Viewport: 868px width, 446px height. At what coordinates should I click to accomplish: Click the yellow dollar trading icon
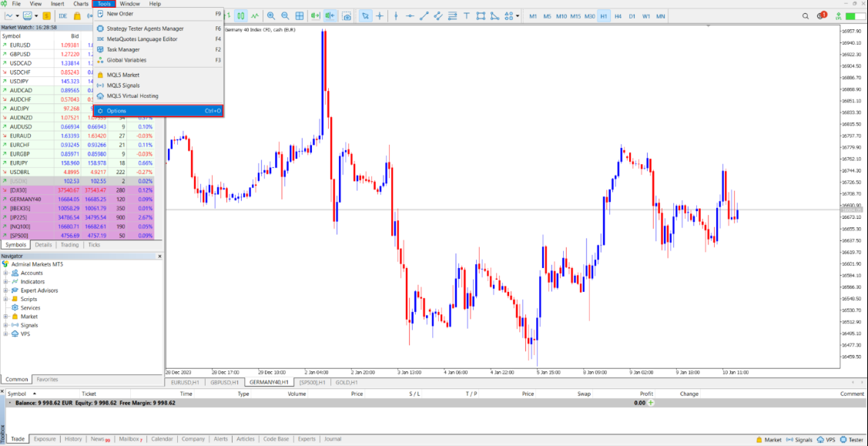pyautogui.click(x=47, y=16)
